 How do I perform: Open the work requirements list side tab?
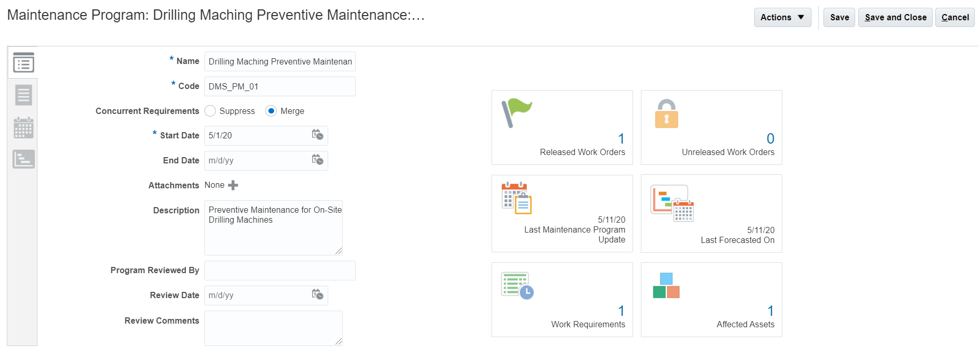pyautogui.click(x=23, y=95)
